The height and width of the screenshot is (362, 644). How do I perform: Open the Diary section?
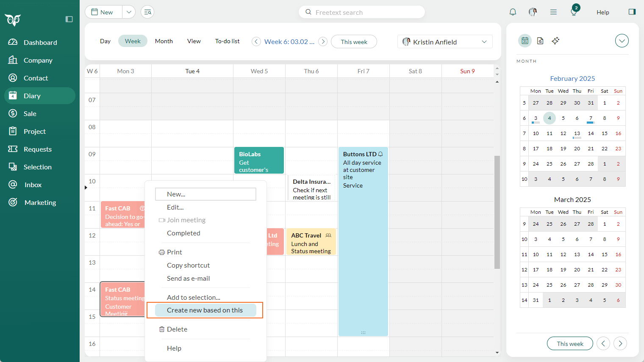40,96
